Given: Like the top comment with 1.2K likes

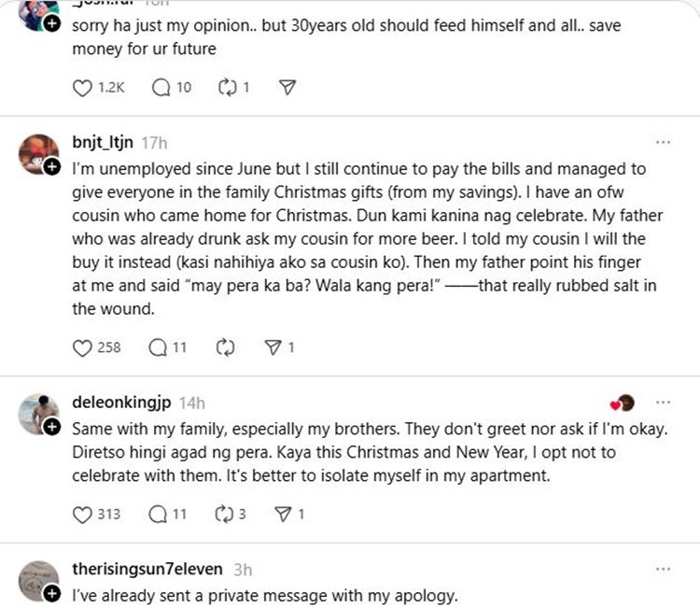Looking at the screenshot, I should click(81, 88).
